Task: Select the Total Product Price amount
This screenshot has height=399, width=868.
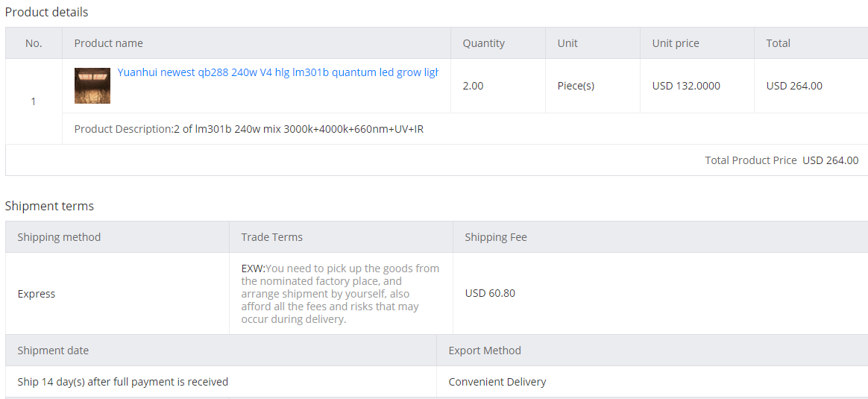Action: (831, 160)
